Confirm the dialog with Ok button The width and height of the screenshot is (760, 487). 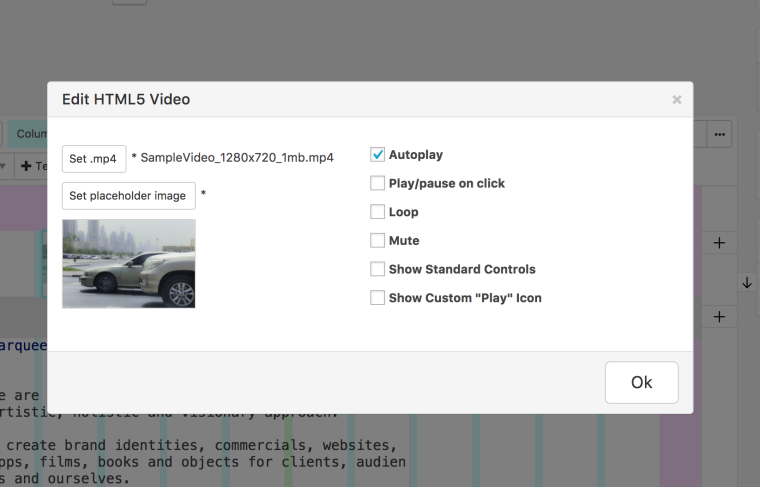click(641, 382)
